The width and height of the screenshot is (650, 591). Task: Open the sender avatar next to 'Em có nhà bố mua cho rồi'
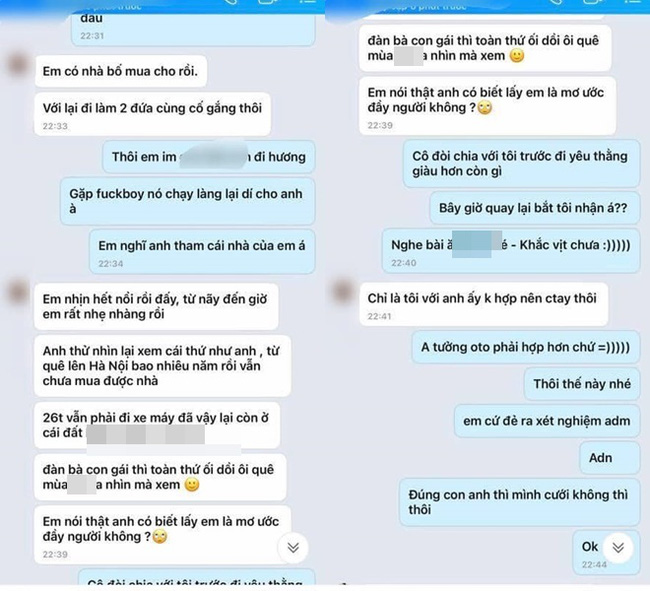point(17,64)
